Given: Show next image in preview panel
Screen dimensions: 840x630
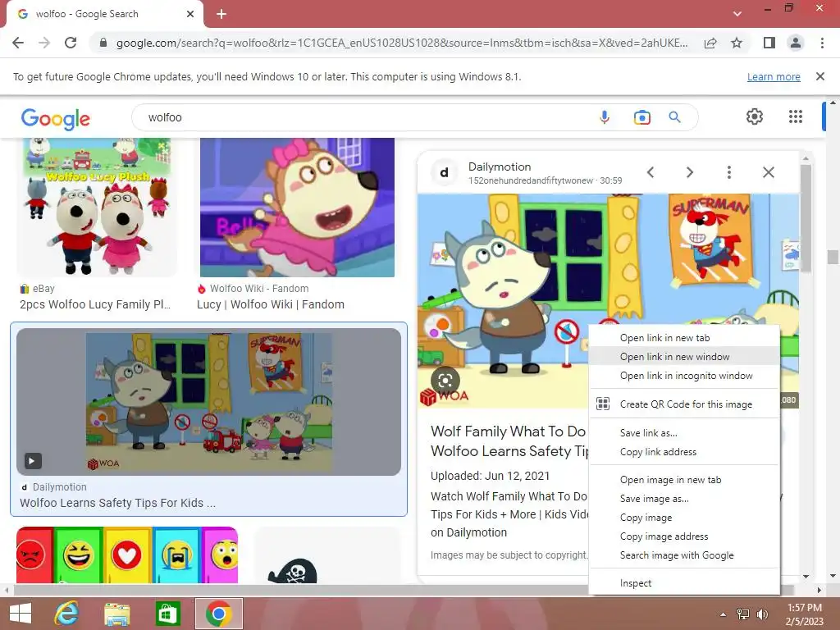Looking at the screenshot, I should point(689,172).
